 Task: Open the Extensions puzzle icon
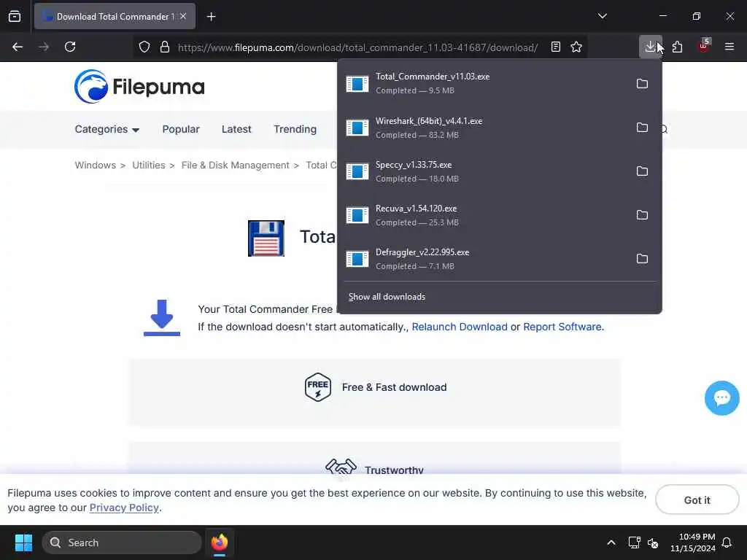pos(677,47)
